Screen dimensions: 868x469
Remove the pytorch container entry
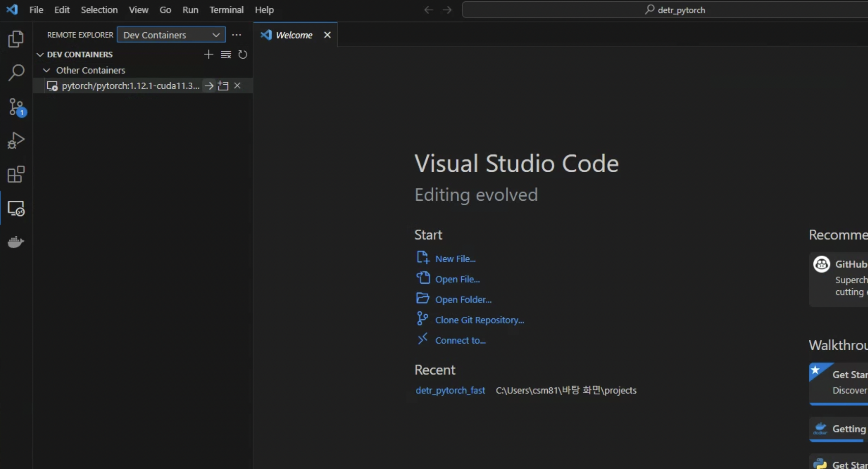click(237, 86)
